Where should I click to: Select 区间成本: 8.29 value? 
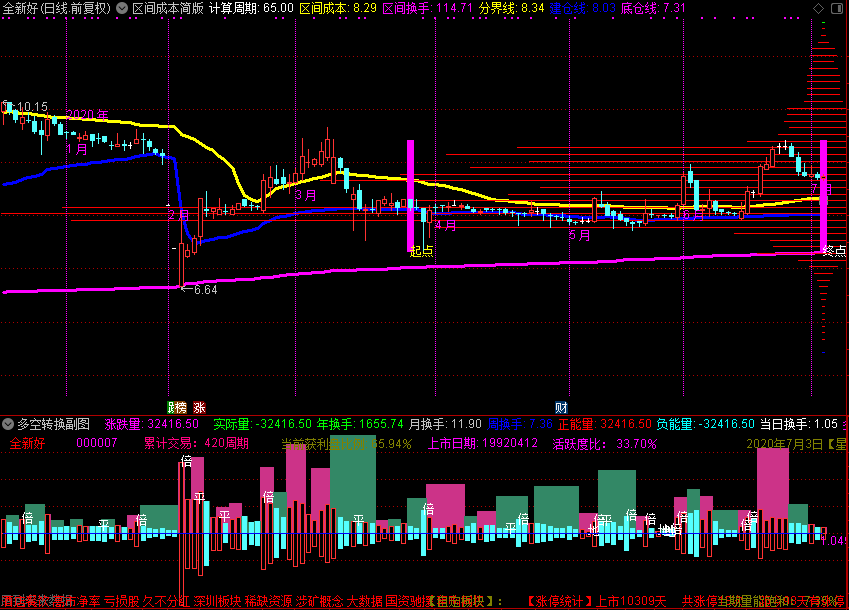(338, 8)
